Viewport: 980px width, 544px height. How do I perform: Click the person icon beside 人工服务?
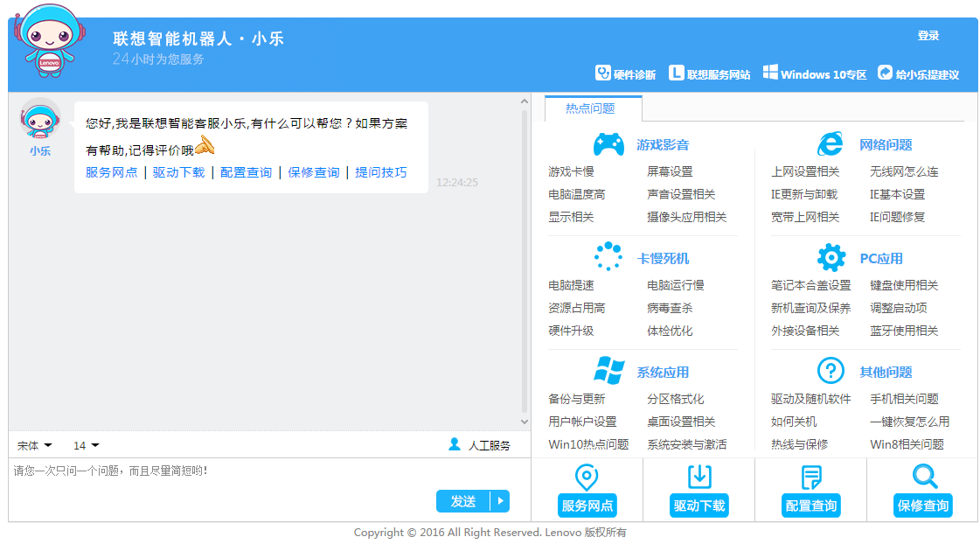pos(455,444)
